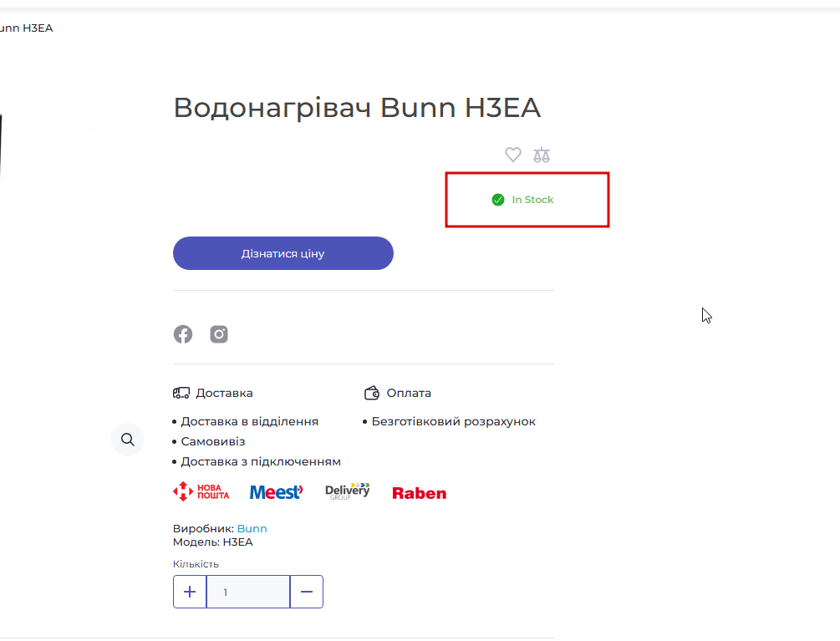Click the delivery truck icon
Screen dimensions: 840x641
[x=181, y=393]
